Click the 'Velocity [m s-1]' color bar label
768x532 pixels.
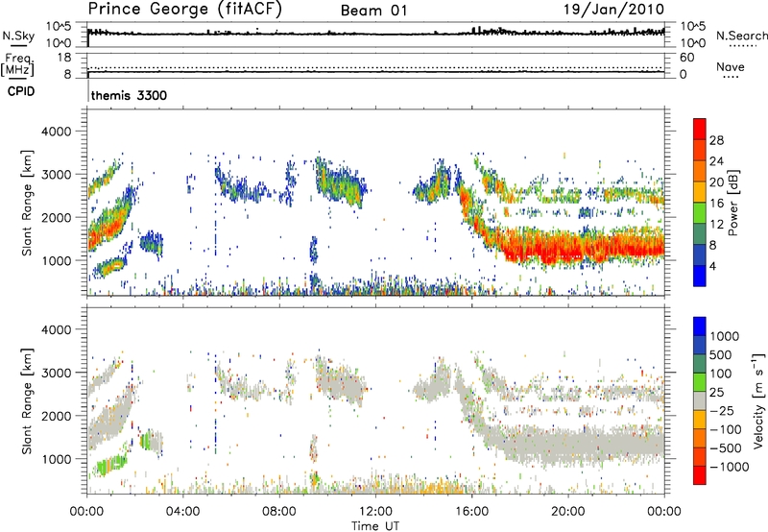(x=758, y=400)
